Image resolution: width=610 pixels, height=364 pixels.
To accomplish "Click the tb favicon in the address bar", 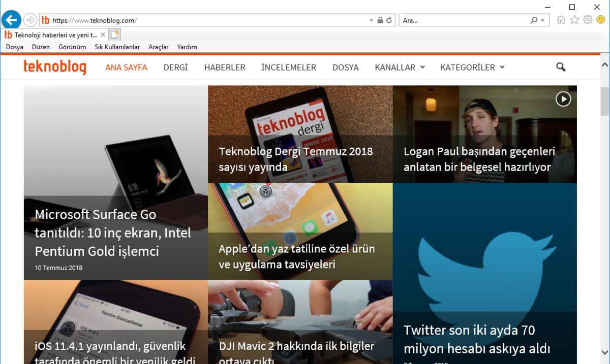I will coord(46,20).
